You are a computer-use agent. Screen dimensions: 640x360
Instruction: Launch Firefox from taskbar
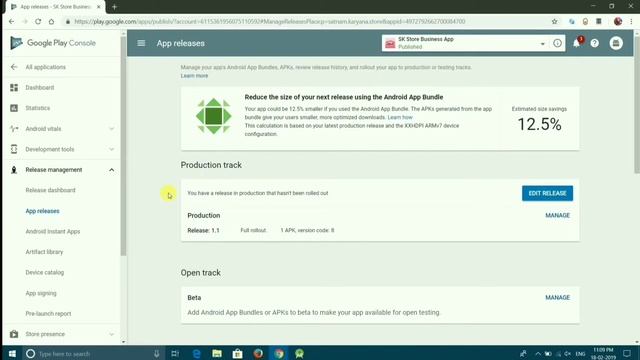258,353
